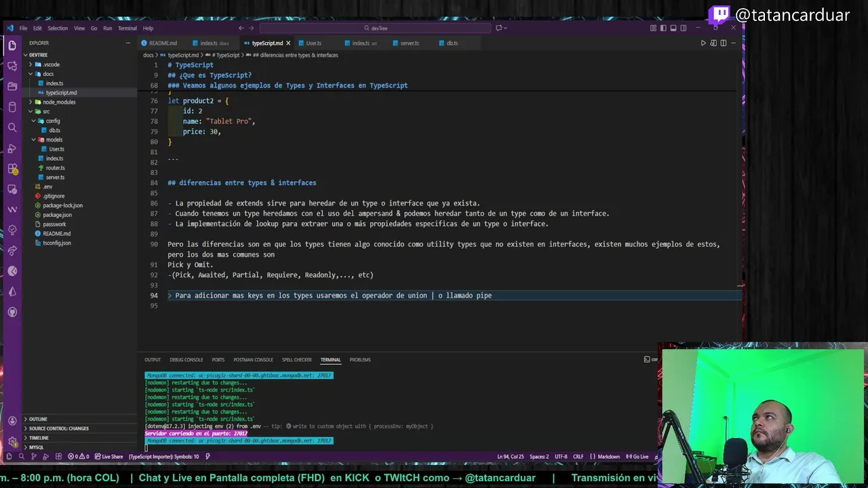Open the Extensions view in activity bar
Screen dimensions: 868x488
[12, 169]
